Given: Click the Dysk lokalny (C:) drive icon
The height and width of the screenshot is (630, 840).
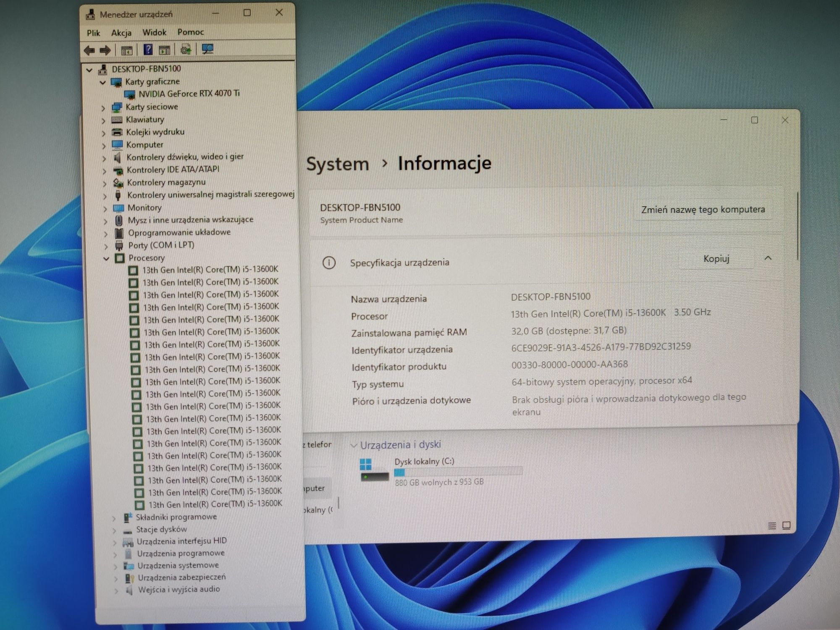Looking at the screenshot, I should click(x=374, y=470).
